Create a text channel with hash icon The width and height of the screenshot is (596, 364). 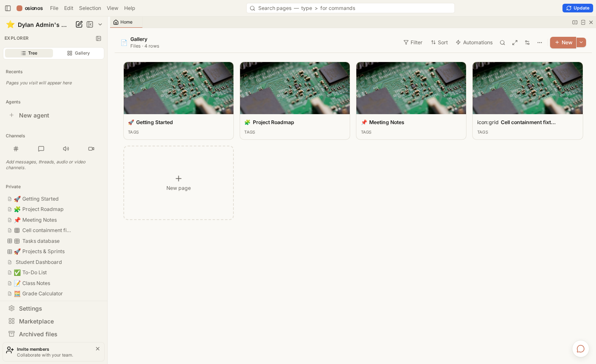[16, 149]
